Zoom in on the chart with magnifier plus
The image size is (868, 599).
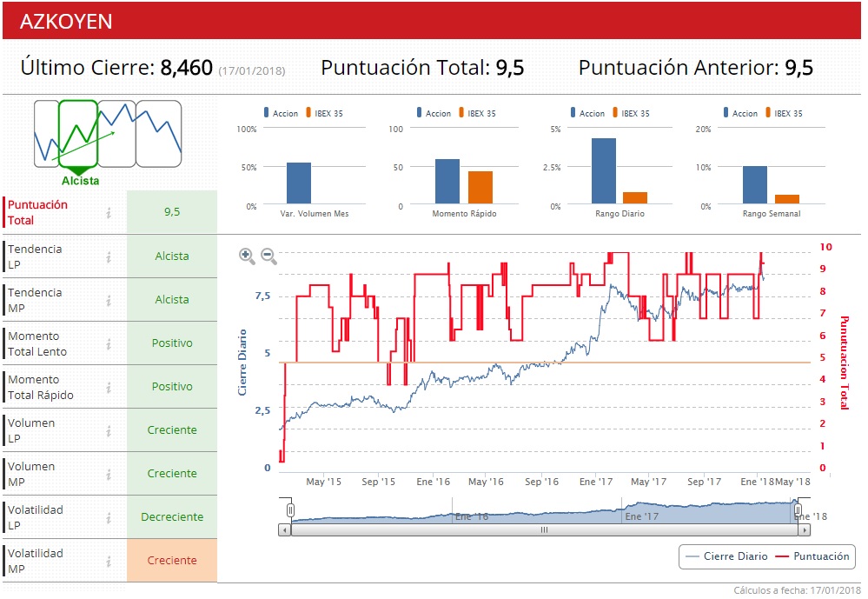point(247,256)
